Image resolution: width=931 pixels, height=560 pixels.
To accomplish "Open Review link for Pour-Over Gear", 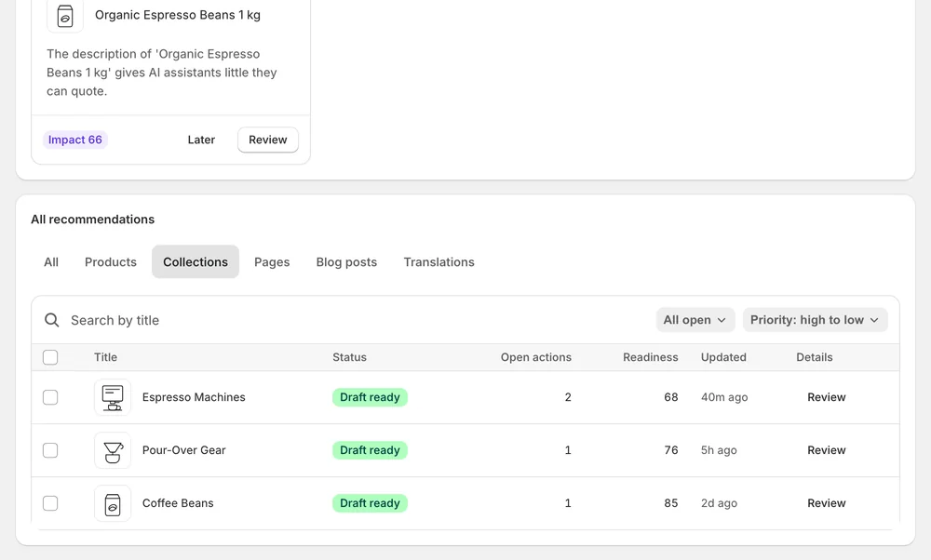I will click(x=827, y=450).
